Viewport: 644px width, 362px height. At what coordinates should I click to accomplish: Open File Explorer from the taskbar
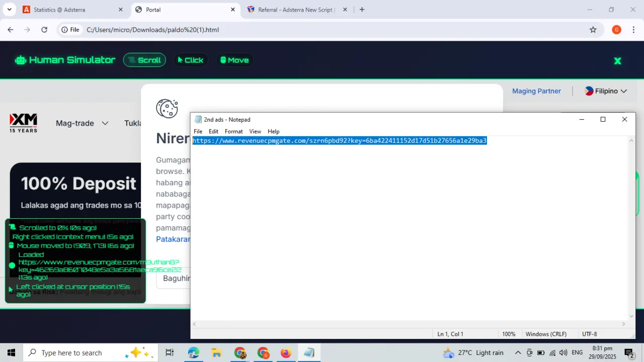pyautogui.click(x=216, y=353)
